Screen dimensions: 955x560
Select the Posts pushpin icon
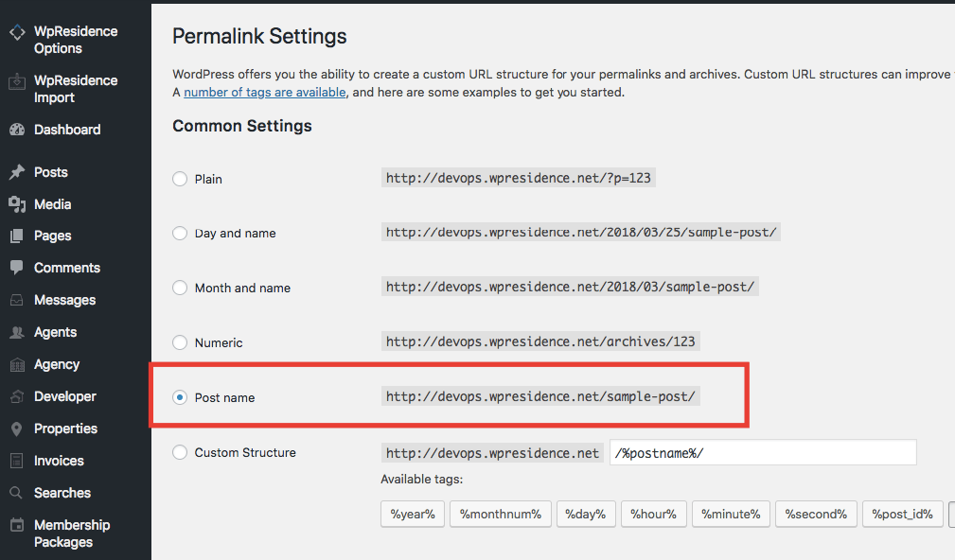(x=19, y=172)
